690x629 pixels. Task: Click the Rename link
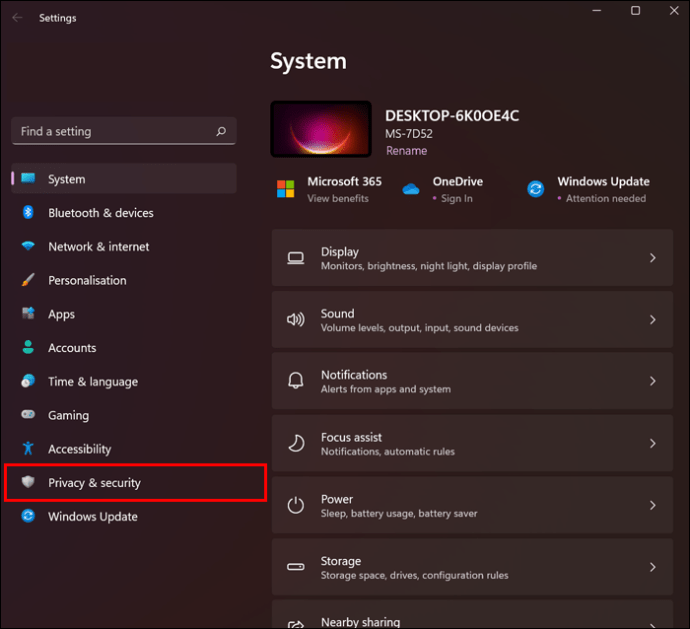[407, 151]
